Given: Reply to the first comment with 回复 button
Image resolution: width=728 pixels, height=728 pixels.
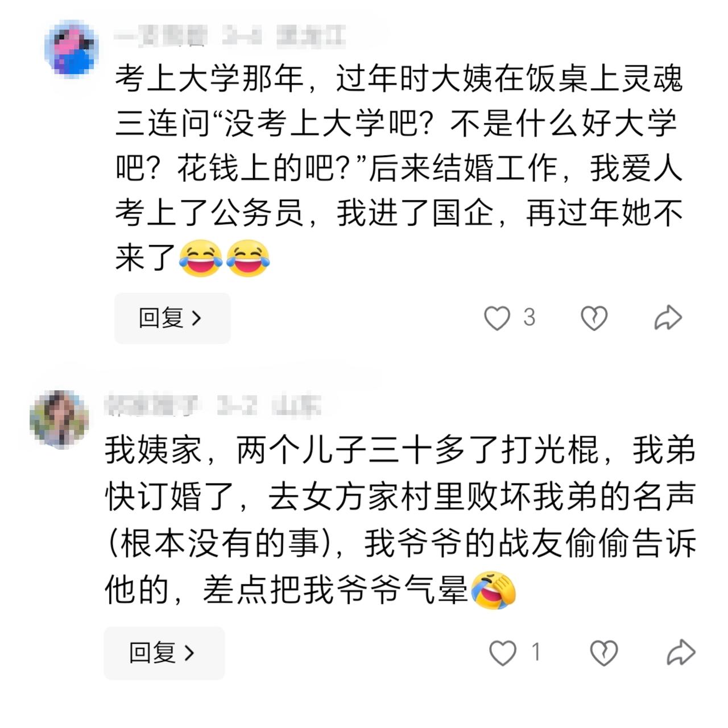Looking at the screenshot, I should click(172, 318).
